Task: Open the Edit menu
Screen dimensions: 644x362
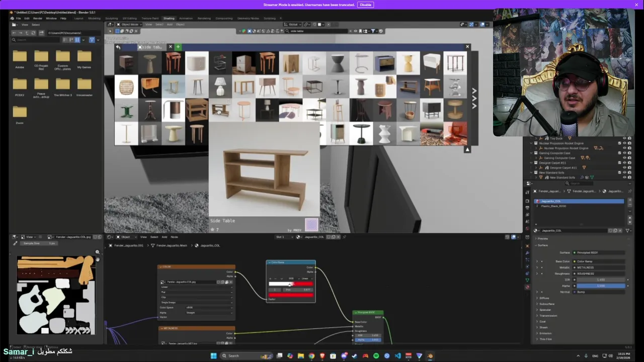Action: 27,18
